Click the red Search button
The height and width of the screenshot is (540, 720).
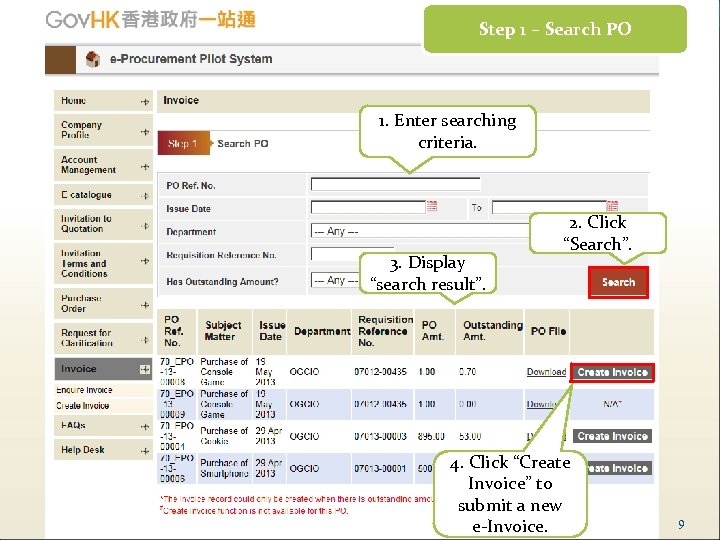619,282
